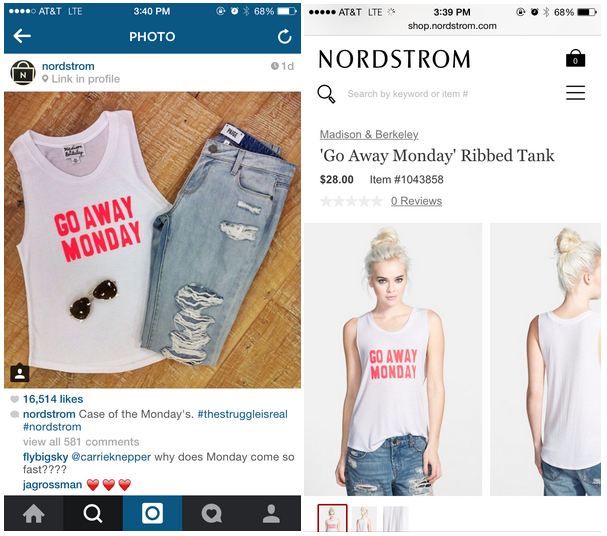This screenshot has height=536, width=607.
Task: Open the Nordstrom hamburger menu
Action: [x=575, y=93]
